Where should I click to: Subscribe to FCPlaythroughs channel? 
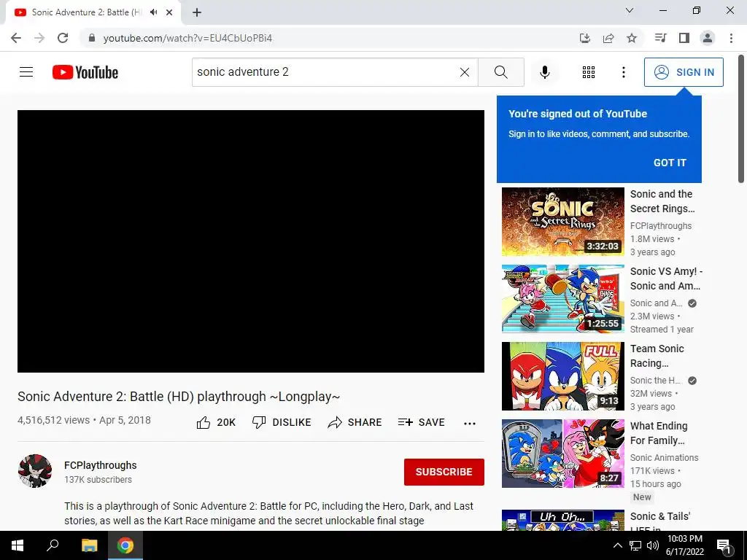pos(444,472)
